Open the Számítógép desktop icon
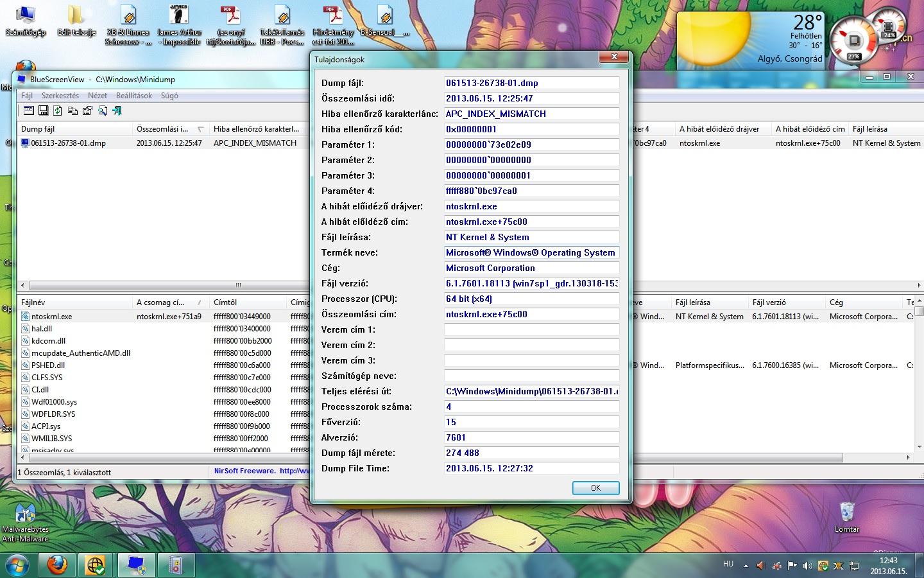 coord(25,21)
